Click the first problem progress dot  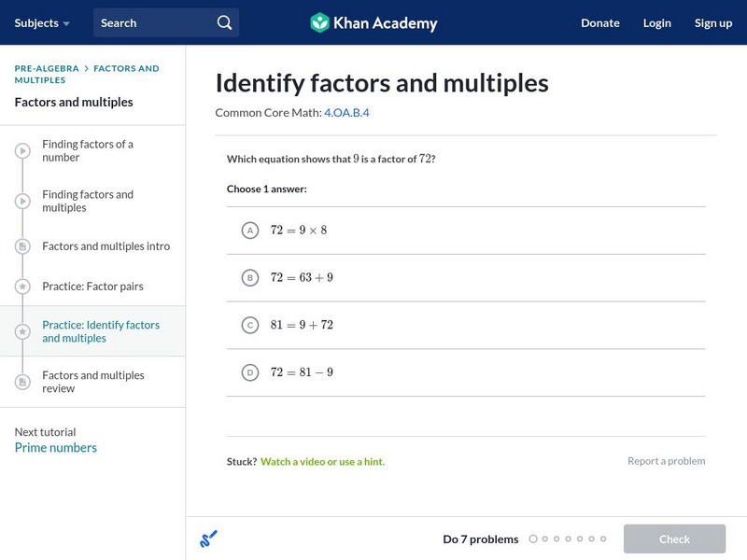click(533, 539)
